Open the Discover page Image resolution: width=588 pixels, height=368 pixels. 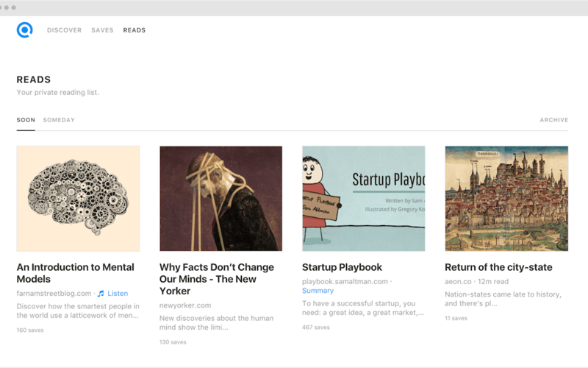pyautogui.click(x=64, y=30)
